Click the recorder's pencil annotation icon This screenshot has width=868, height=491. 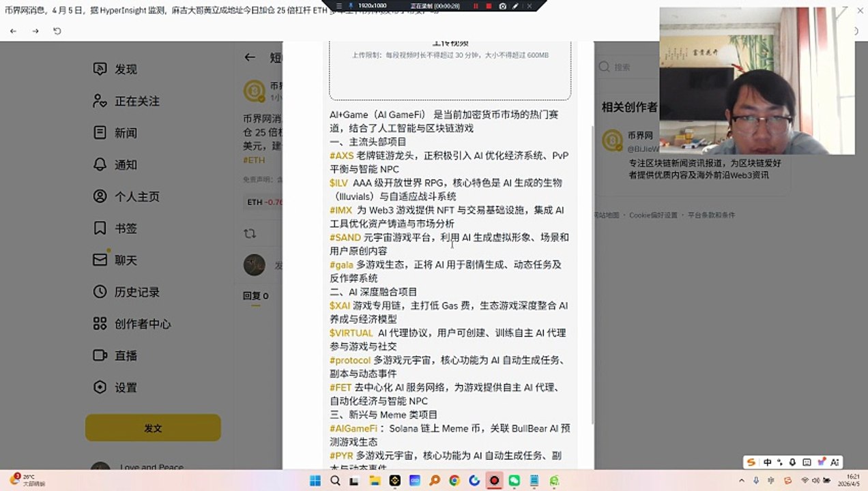pyautogui.click(x=515, y=5)
